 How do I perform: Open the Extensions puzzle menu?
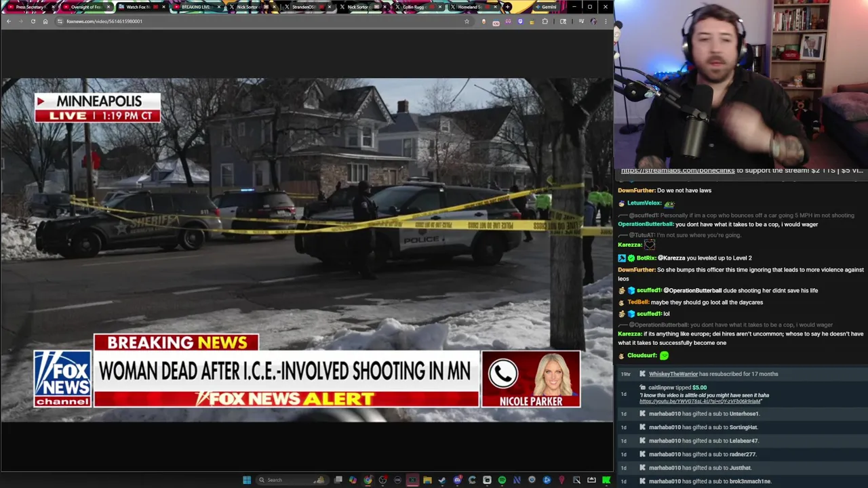(545, 21)
